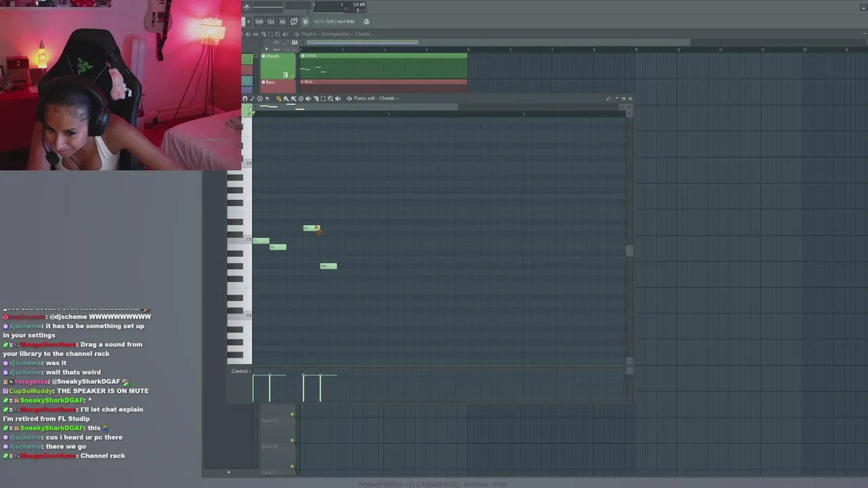Click the Producer Edition version text
This screenshot has height=488, width=868.
click(433, 484)
